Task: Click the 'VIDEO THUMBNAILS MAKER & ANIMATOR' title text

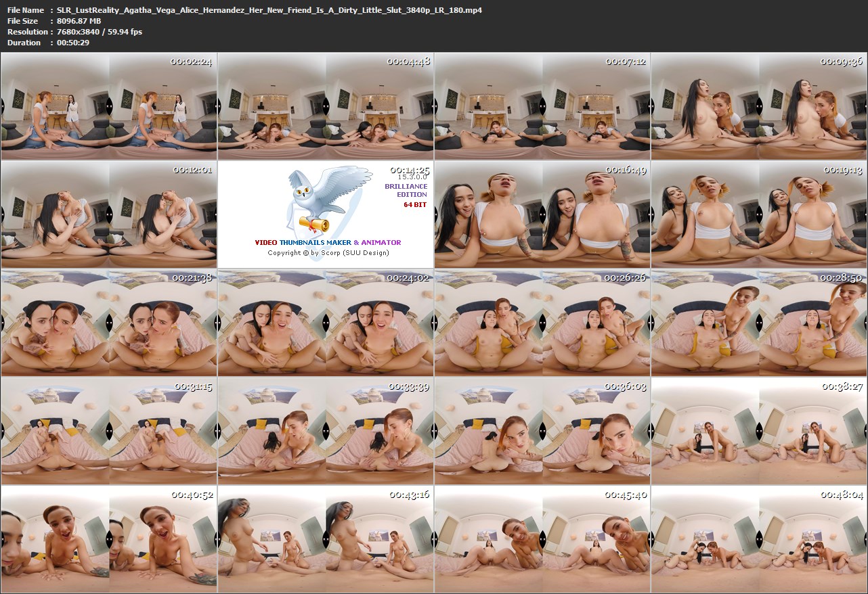Action: click(328, 242)
